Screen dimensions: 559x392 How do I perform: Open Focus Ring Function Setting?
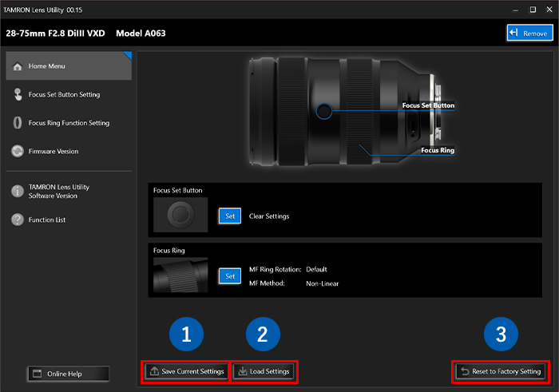(x=69, y=123)
